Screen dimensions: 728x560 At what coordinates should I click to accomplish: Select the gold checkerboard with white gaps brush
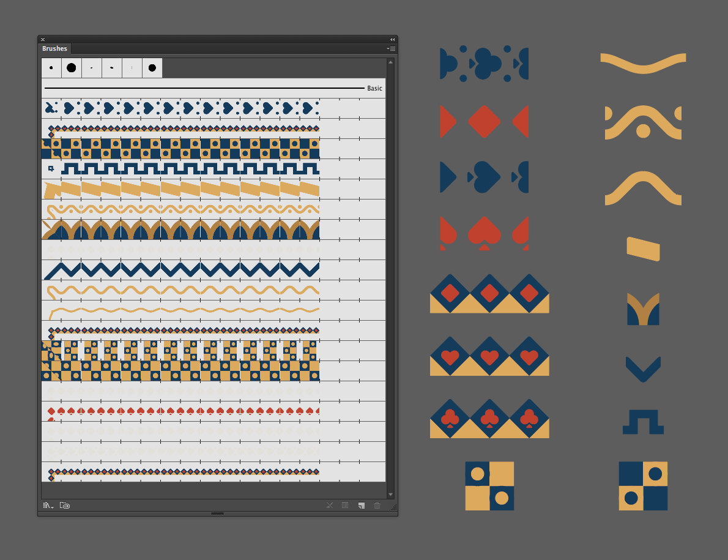214,351
